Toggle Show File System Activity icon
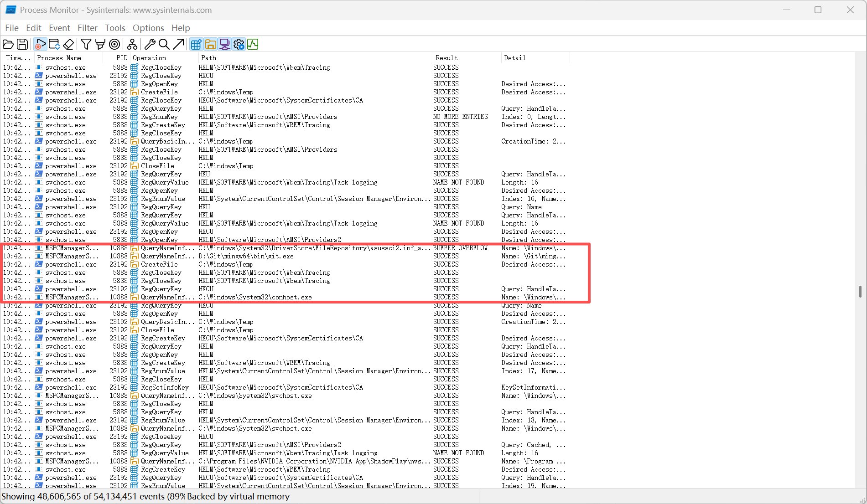This screenshot has width=867, height=504. [x=210, y=44]
